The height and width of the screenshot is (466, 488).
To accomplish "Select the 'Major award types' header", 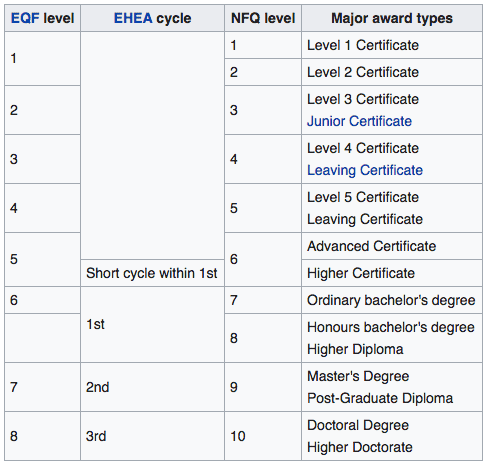I will coord(392,18).
